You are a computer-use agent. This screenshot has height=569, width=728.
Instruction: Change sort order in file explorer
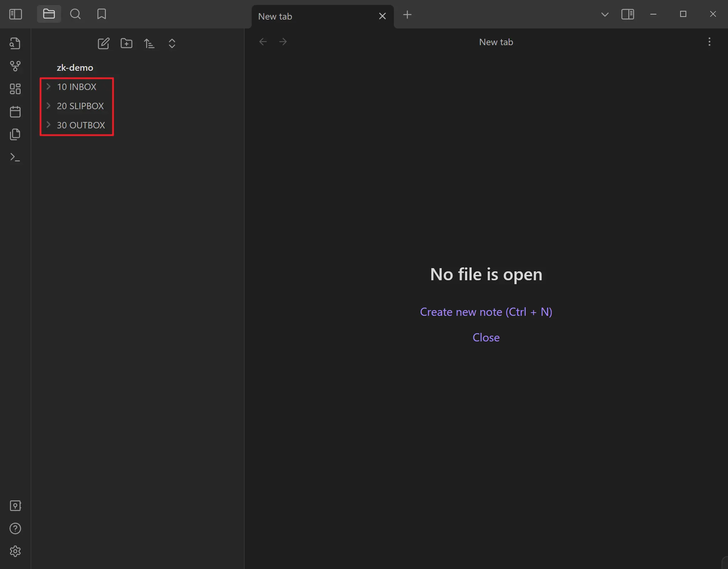pyautogui.click(x=149, y=43)
